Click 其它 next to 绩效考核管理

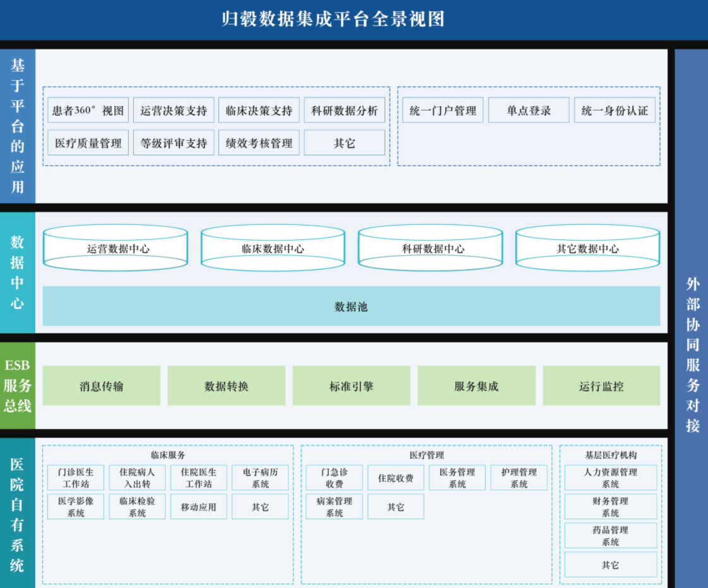tap(344, 143)
